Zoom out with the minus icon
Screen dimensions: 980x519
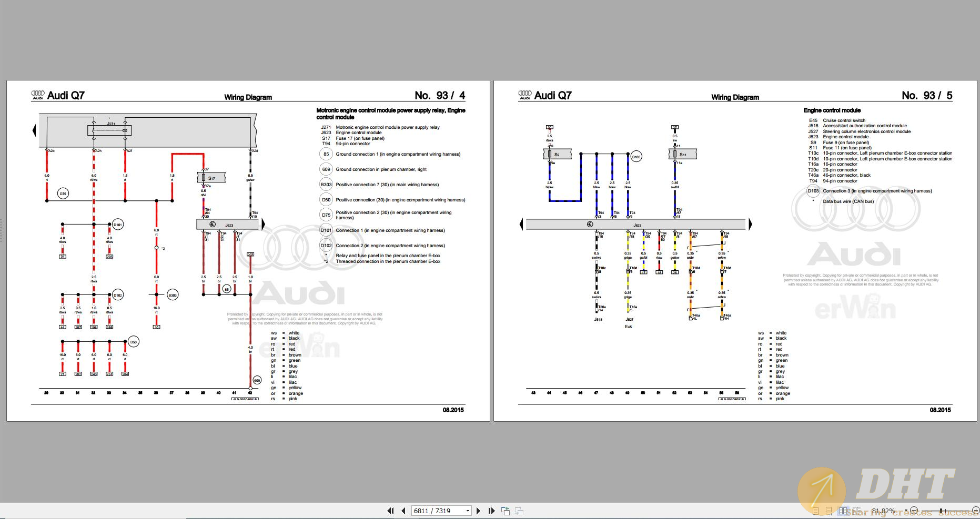click(914, 511)
